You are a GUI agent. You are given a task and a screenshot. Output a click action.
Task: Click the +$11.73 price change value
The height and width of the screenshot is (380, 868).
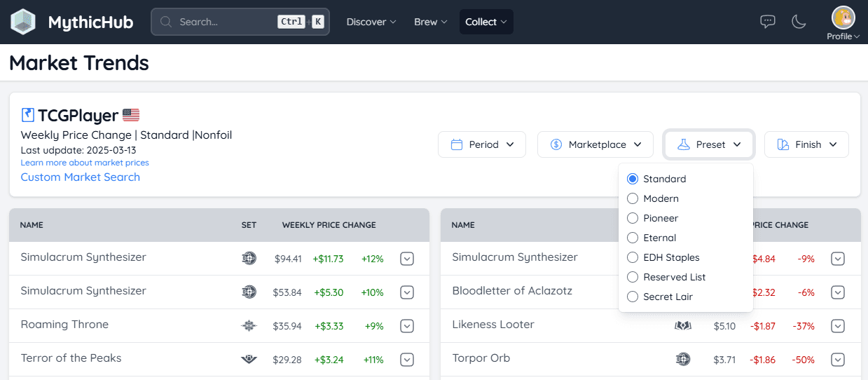[328, 259]
